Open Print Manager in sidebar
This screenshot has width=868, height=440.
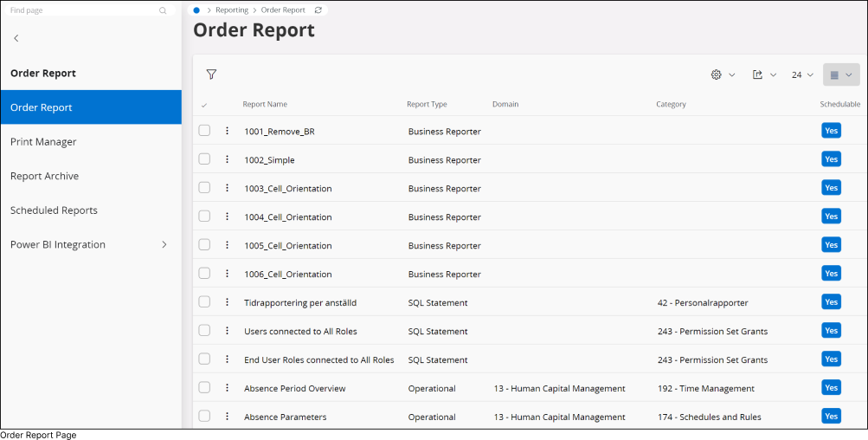pyautogui.click(x=43, y=142)
